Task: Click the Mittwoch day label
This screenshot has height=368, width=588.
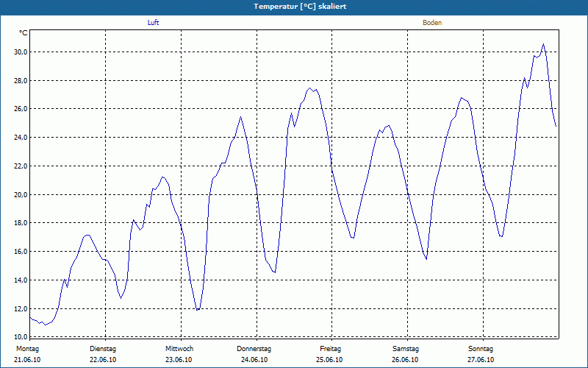Action: click(179, 349)
